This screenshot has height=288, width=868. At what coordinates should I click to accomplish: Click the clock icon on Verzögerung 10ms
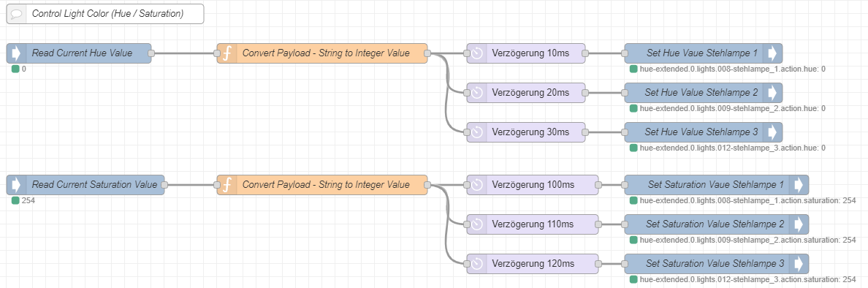pyautogui.click(x=476, y=53)
